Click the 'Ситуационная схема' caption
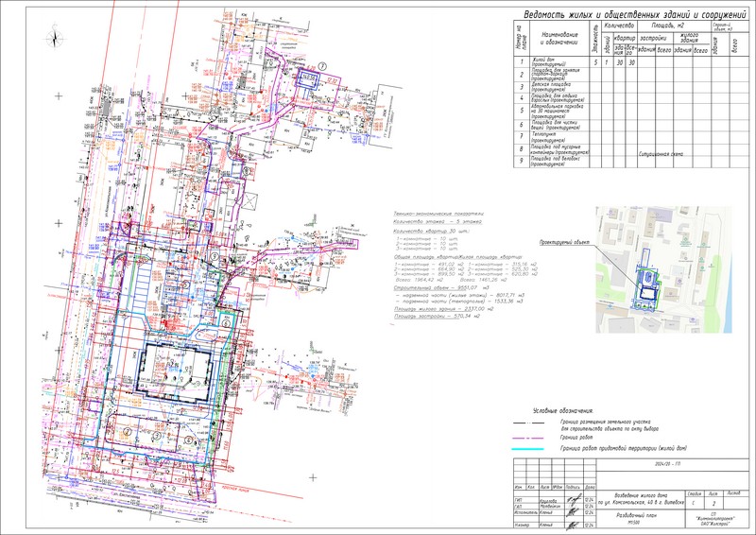 pos(661,154)
